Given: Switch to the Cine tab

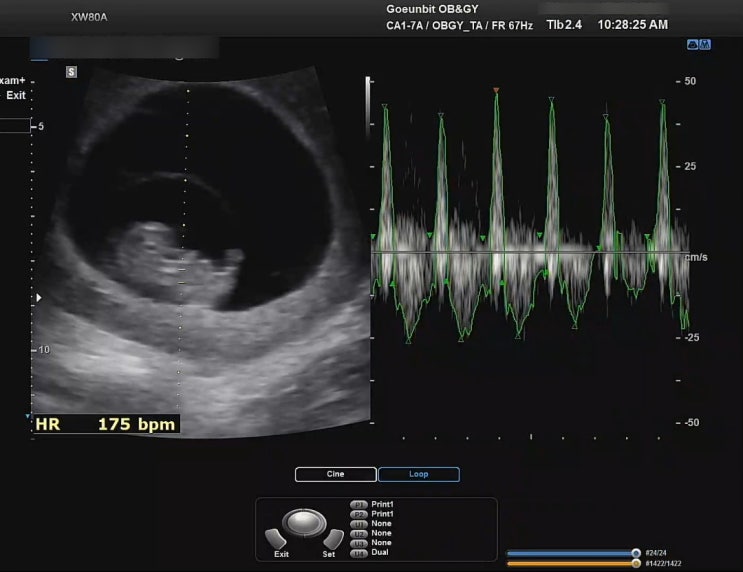Looking at the screenshot, I should [x=336, y=474].
